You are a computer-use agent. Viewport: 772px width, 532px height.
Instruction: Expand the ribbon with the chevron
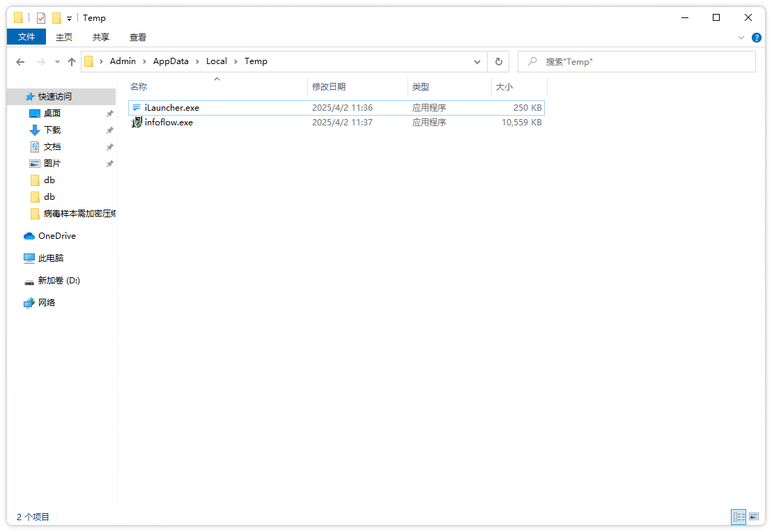click(741, 38)
